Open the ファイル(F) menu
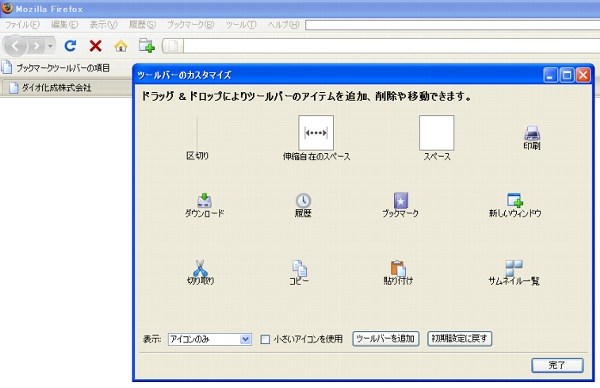This screenshot has width=600, height=388. [22, 25]
